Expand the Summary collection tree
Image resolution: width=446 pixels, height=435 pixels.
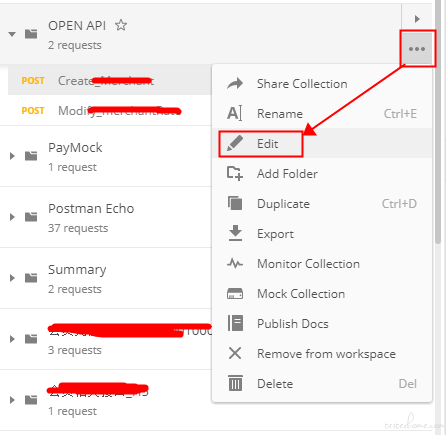click(x=12, y=278)
